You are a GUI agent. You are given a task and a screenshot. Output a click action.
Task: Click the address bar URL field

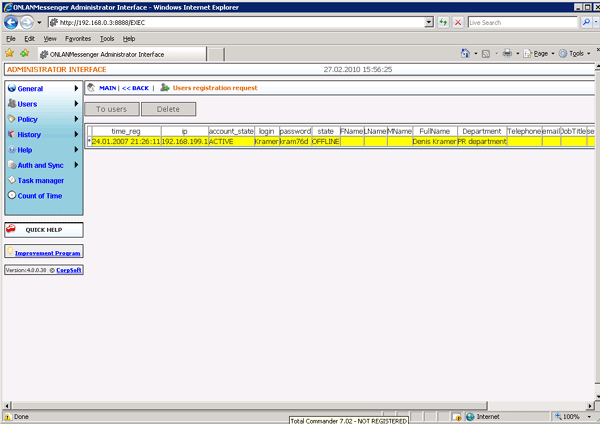236,23
